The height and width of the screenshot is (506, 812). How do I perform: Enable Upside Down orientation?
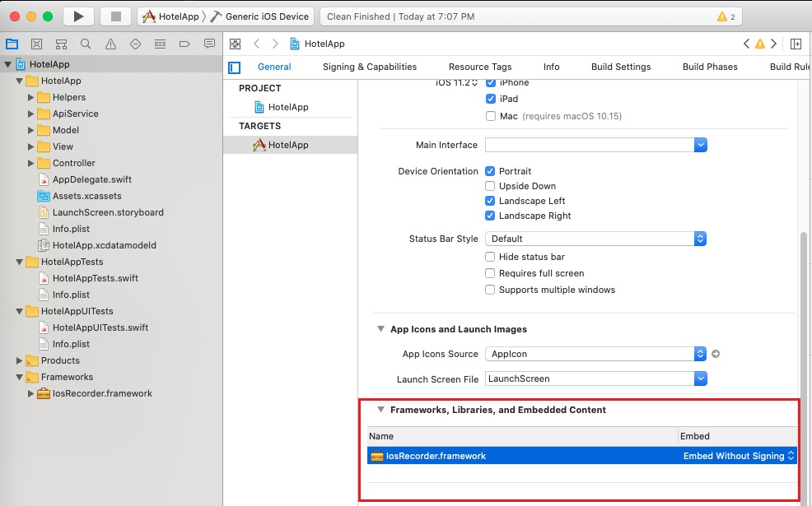click(490, 186)
